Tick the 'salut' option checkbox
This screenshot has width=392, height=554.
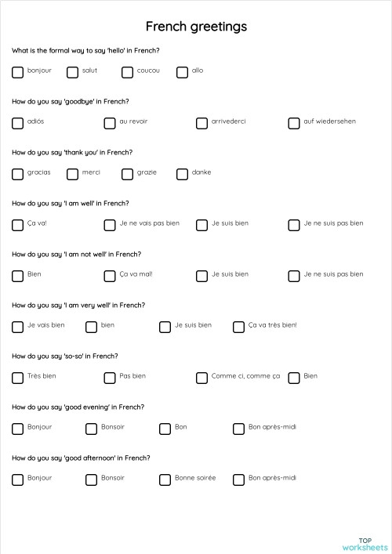[x=72, y=72]
